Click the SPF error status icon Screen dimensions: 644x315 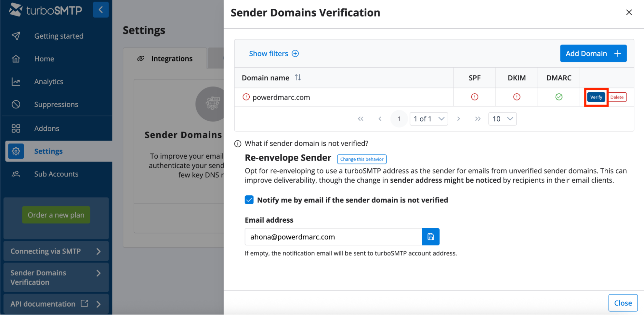coord(475,97)
